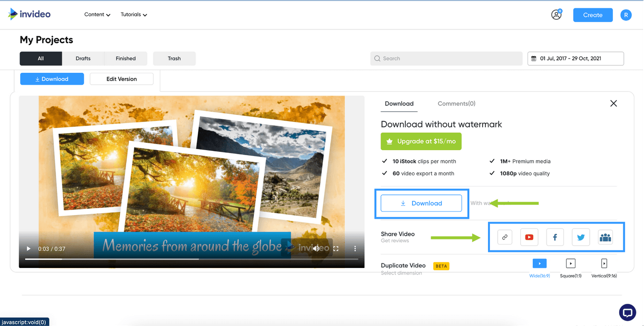Click the Upgrade at $15/mo button
644x326 pixels.
click(x=421, y=141)
